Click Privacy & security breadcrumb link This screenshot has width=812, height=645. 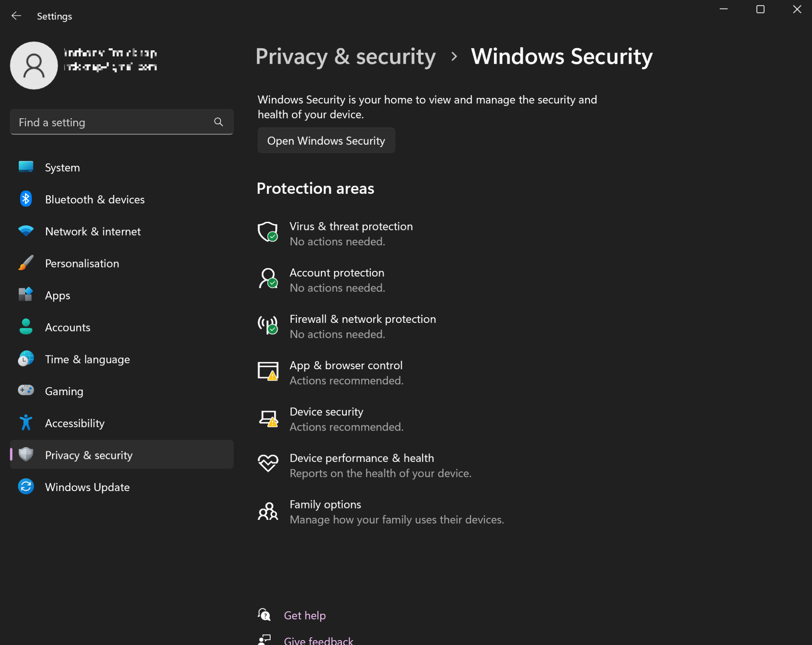pyautogui.click(x=346, y=56)
